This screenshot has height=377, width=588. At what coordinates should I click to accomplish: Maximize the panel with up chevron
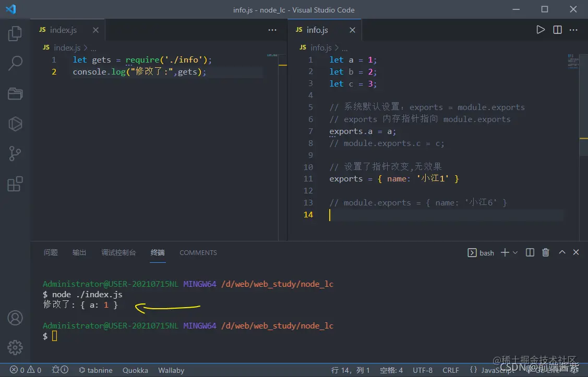click(562, 252)
